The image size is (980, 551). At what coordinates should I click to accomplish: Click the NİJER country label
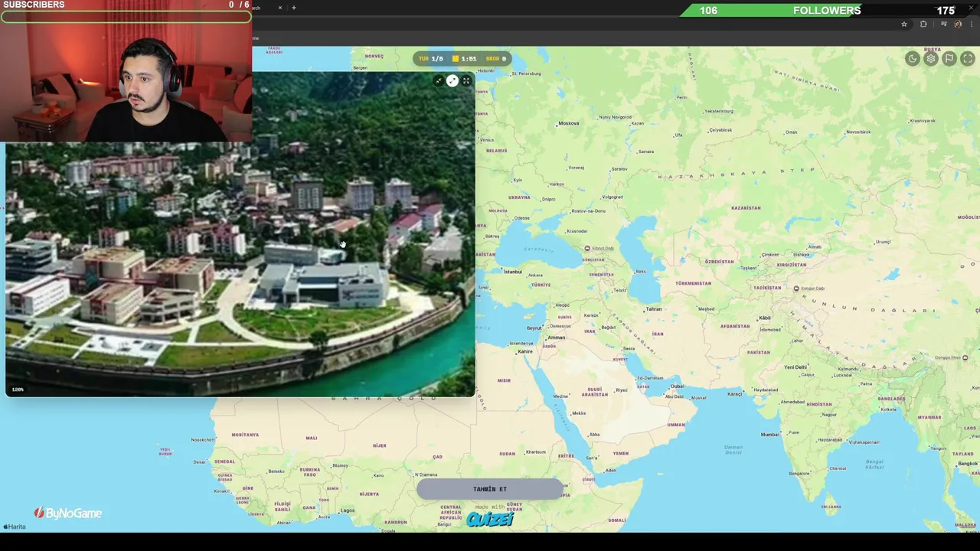(380, 445)
